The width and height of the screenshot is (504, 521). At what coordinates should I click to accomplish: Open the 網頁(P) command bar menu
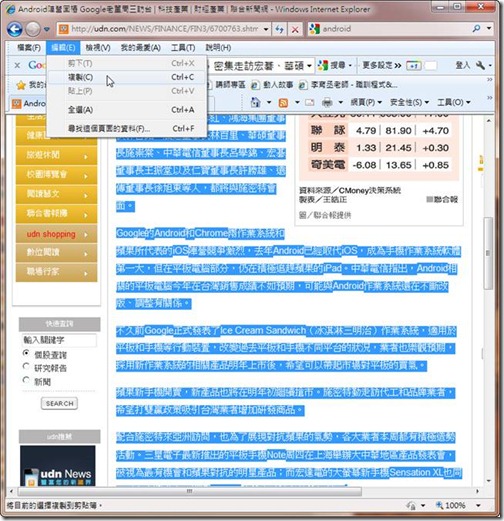pos(366,102)
